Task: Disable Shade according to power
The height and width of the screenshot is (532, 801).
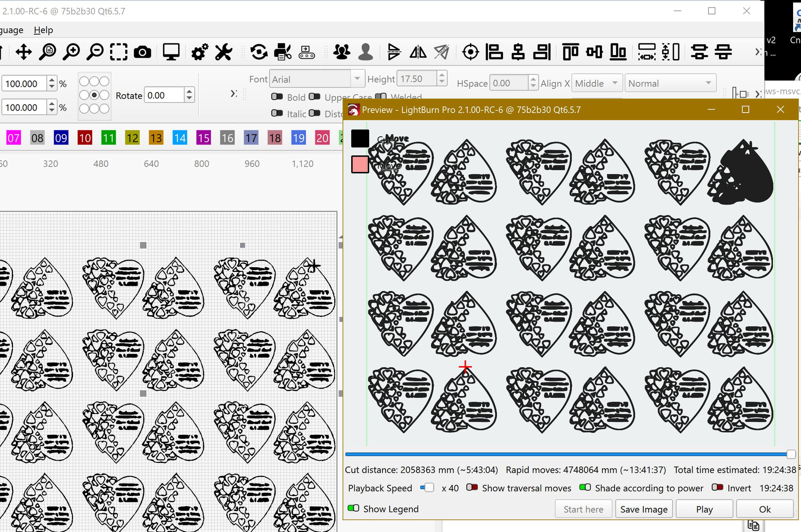Action: point(585,487)
